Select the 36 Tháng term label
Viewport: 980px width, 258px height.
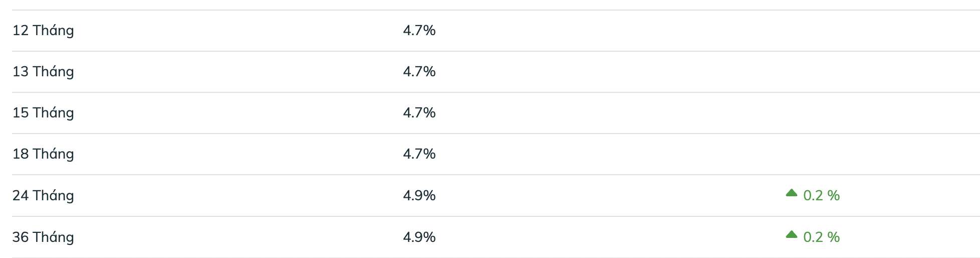(43, 237)
